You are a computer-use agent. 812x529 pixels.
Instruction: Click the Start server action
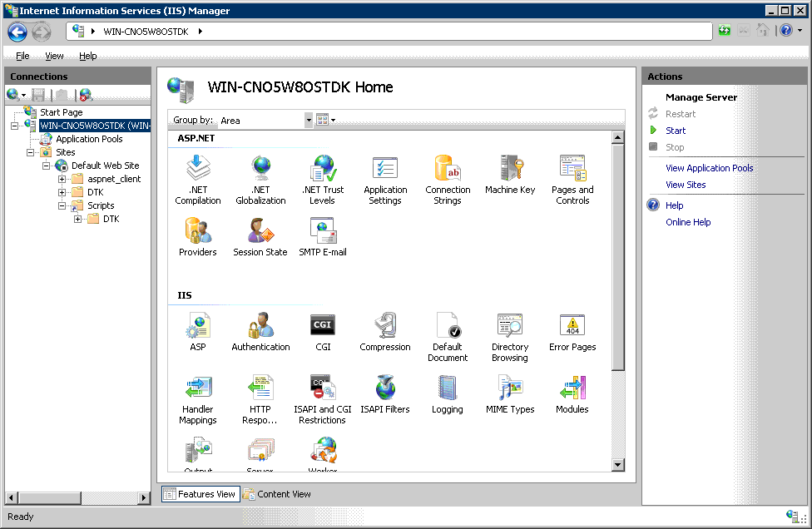(676, 131)
